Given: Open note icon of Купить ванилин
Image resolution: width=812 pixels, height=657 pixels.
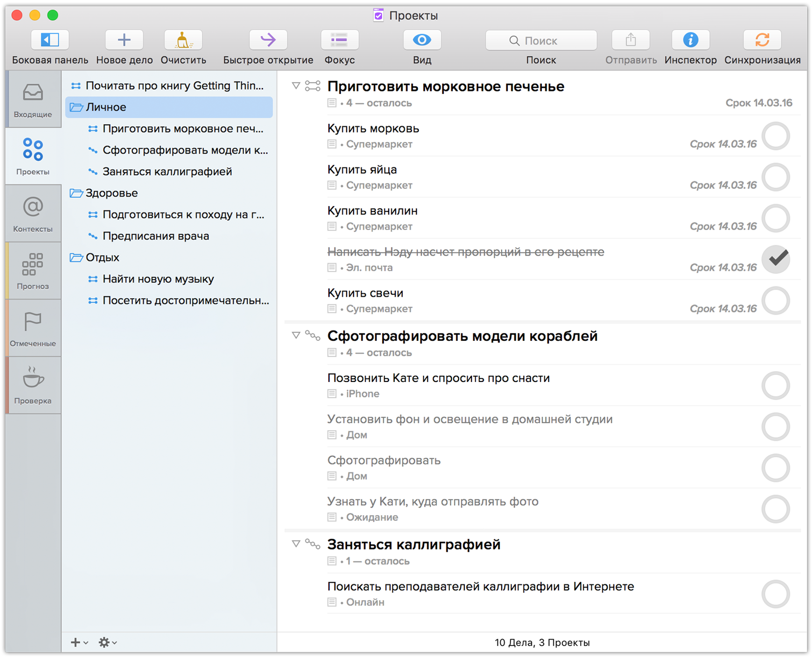Looking at the screenshot, I should [332, 227].
